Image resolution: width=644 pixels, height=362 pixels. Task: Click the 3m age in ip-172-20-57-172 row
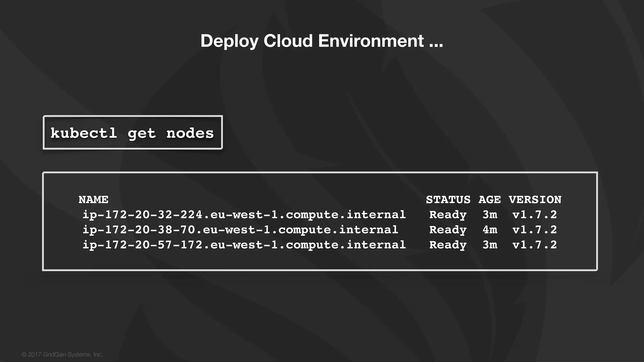(x=490, y=245)
